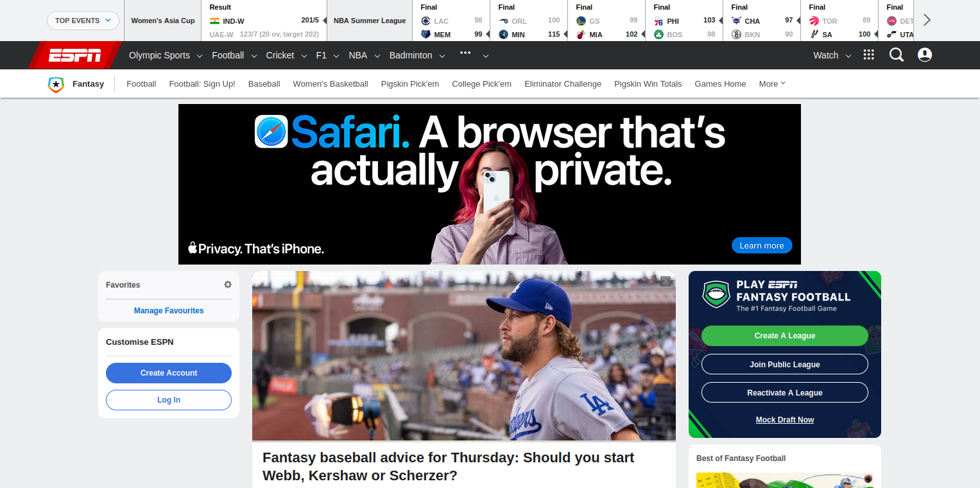Expand the NBA nav dropdown
Image resolution: width=980 pixels, height=488 pixels.
pyautogui.click(x=364, y=55)
